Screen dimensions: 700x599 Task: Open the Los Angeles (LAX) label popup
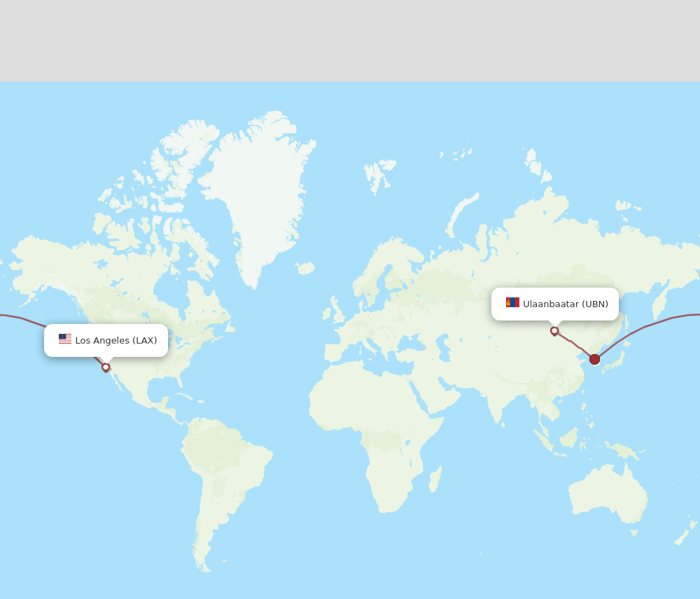(106, 340)
